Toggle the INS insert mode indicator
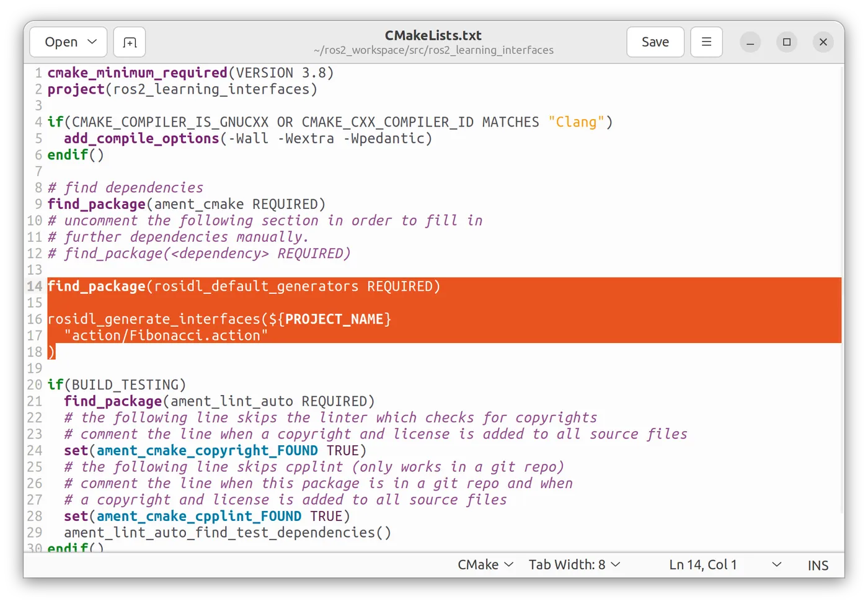 click(818, 566)
